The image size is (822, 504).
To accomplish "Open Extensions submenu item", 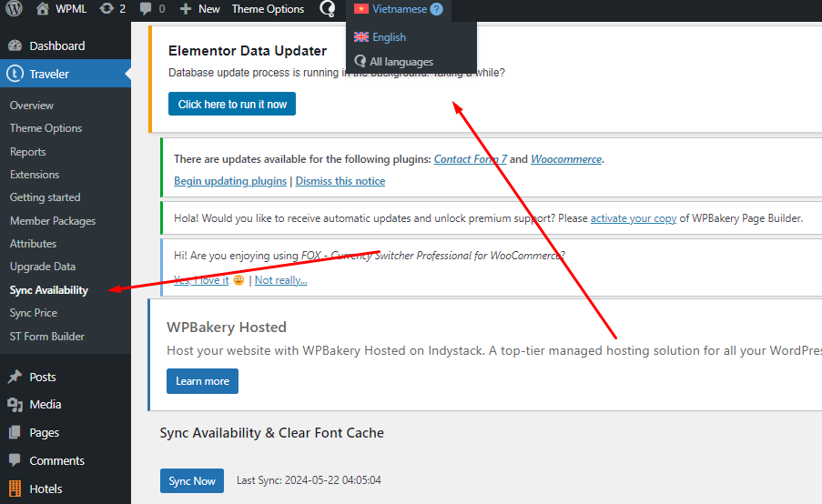I will click(x=35, y=175).
